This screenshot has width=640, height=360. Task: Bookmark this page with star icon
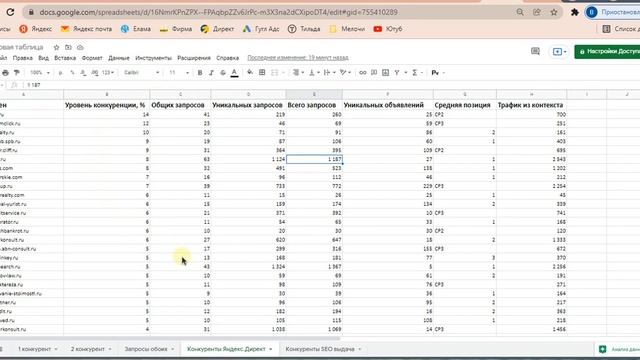click(554, 12)
